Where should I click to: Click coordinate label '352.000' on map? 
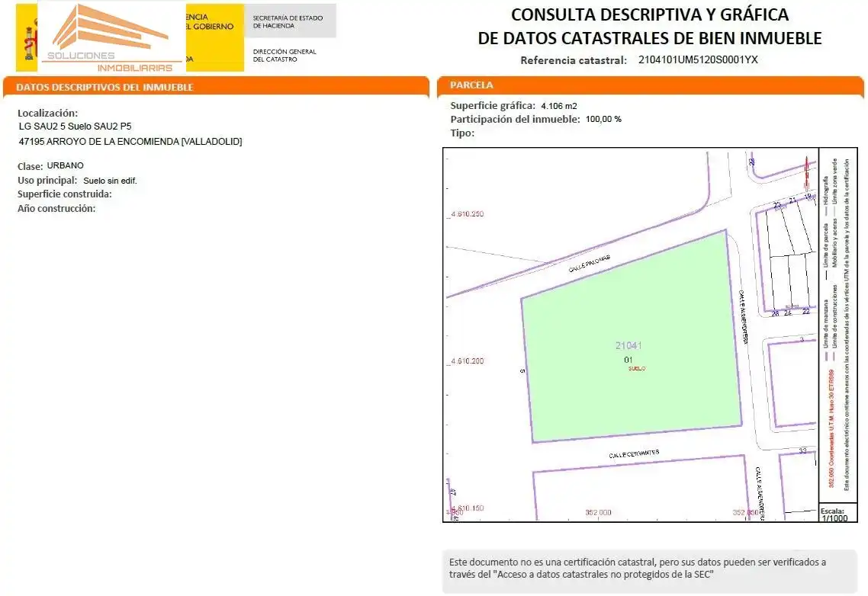pos(598,512)
